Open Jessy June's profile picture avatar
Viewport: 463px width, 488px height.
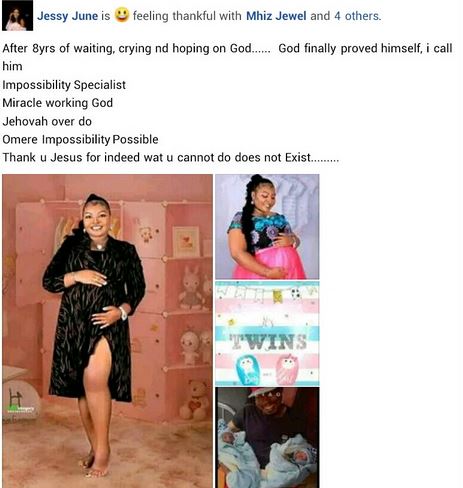17,15
